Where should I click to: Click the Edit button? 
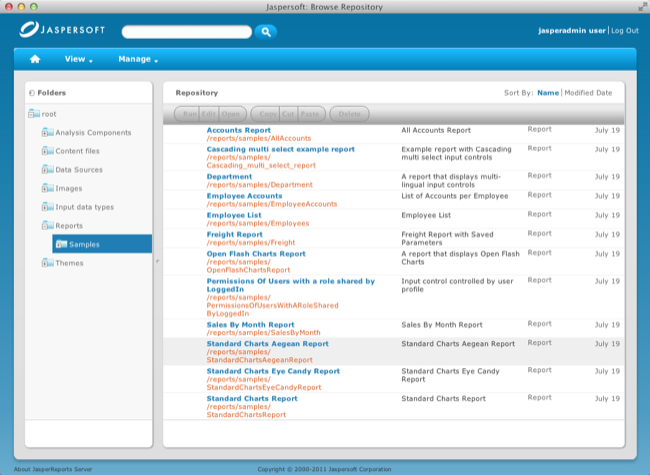click(x=209, y=114)
